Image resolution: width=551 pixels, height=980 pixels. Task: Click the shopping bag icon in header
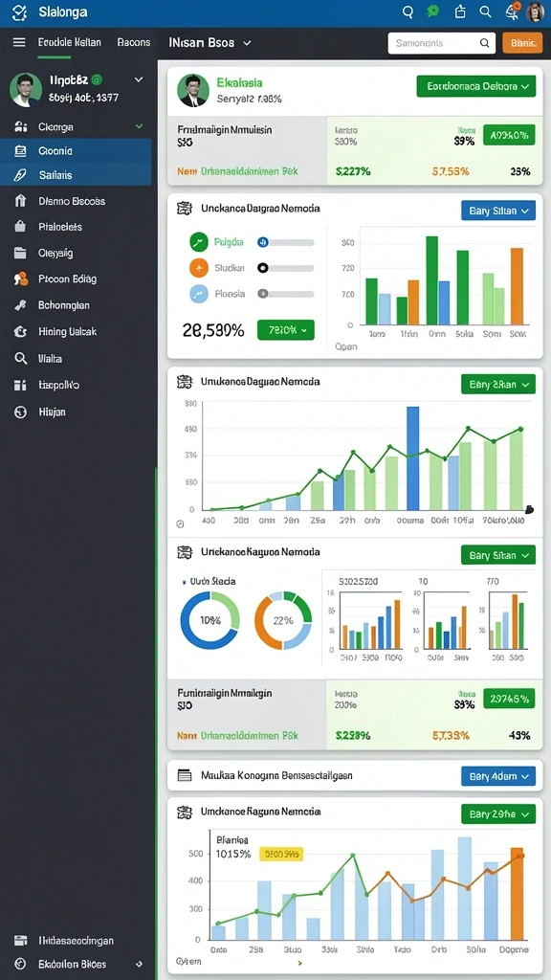click(x=460, y=11)
